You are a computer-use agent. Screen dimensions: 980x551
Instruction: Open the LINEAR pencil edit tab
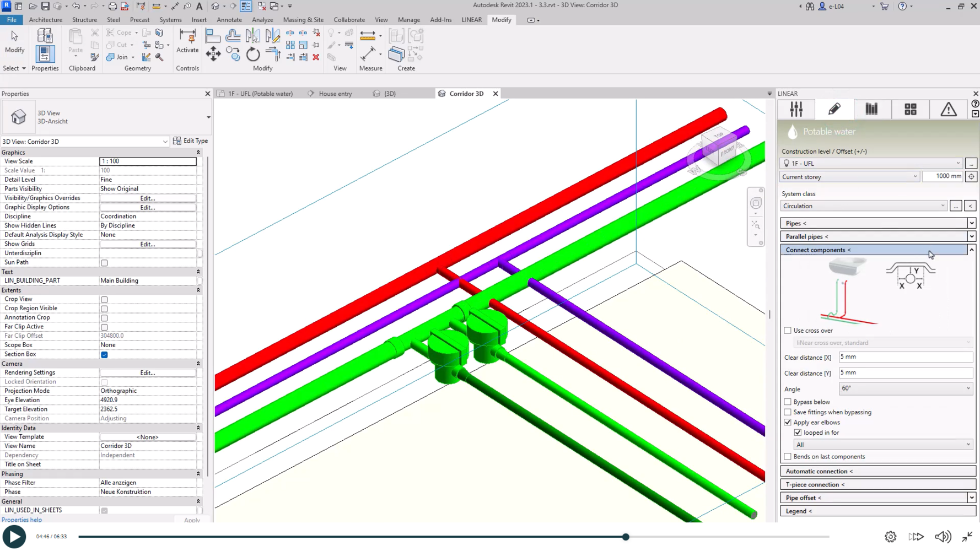(834, 109)
